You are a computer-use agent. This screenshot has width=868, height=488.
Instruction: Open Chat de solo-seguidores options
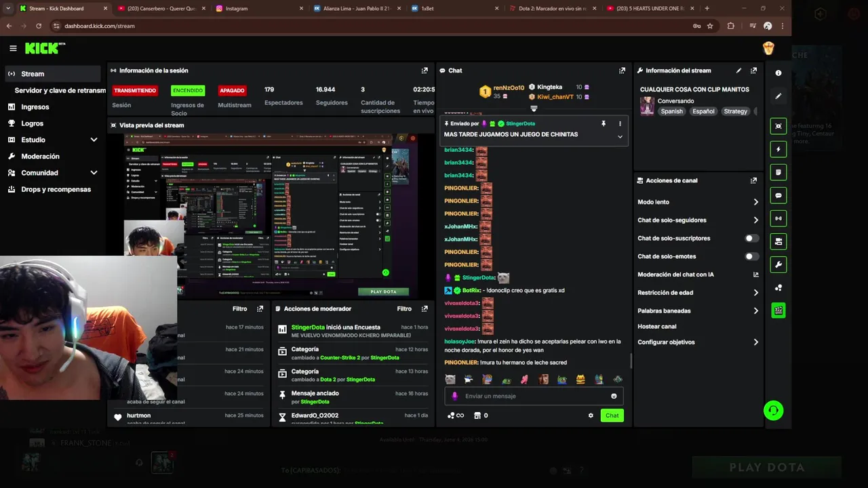pyautogui.click(x=698, y=220)
